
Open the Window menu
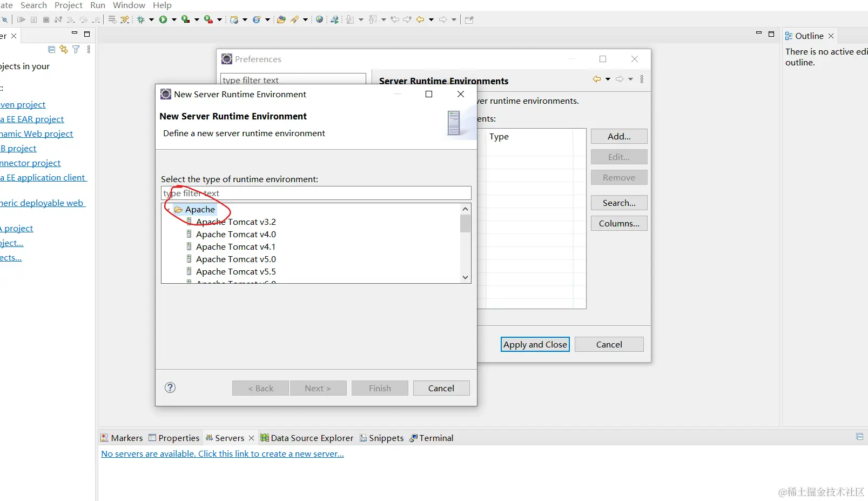[129, 5]
